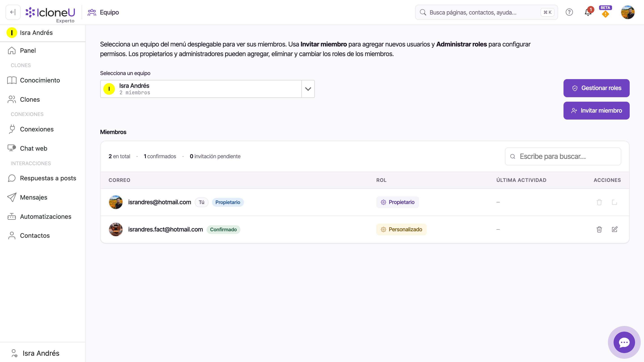
Task: Open Mensajes section
Action: click(x=43, y=197)
